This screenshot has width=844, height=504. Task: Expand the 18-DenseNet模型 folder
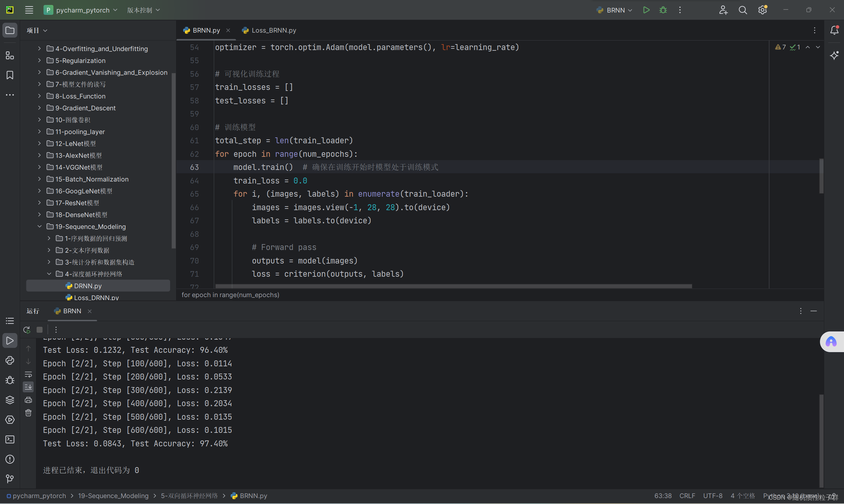[x=40, y=215]
